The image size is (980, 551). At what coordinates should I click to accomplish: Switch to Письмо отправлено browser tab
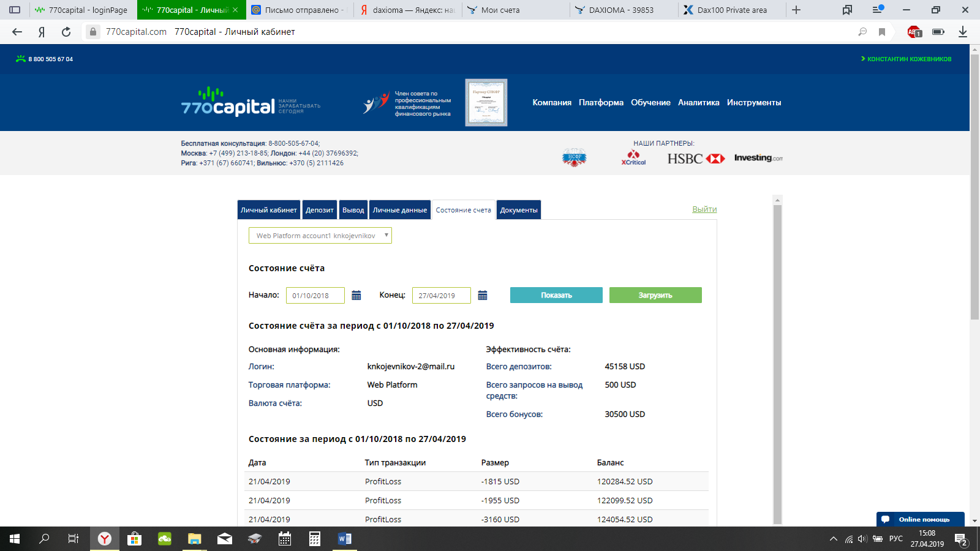(x=300, y=10)
